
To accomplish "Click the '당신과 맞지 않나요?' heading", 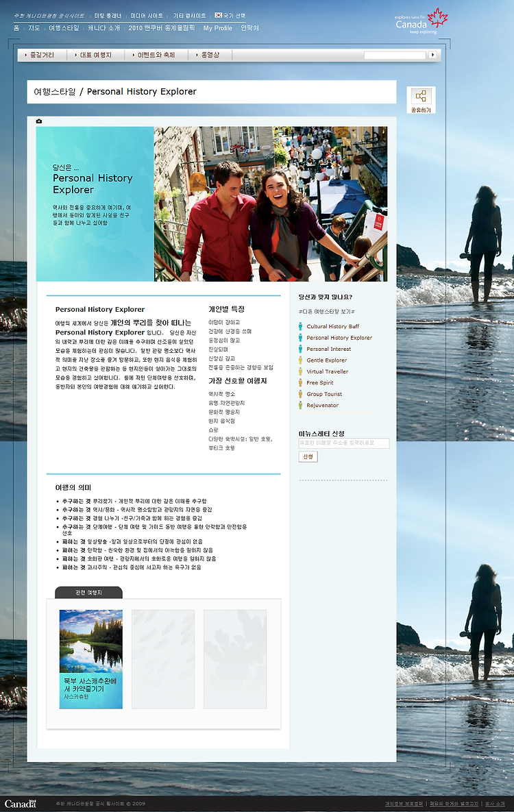I will (326, 297).
